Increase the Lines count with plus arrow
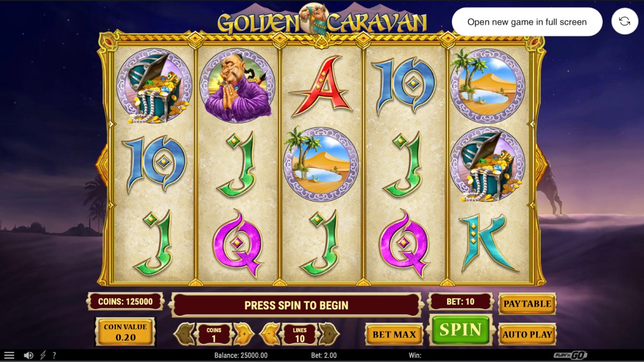644x362 pixels. (x=329, y=334)
